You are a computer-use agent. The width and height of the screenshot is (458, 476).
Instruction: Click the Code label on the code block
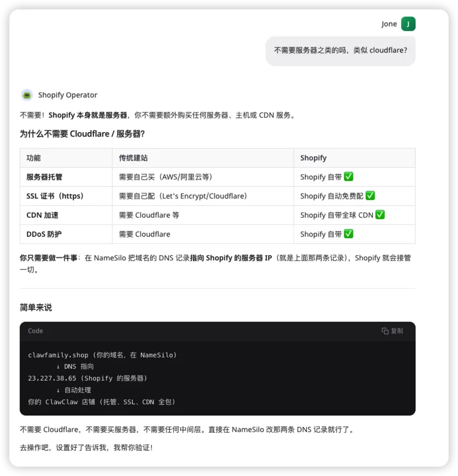click(36, 331)
